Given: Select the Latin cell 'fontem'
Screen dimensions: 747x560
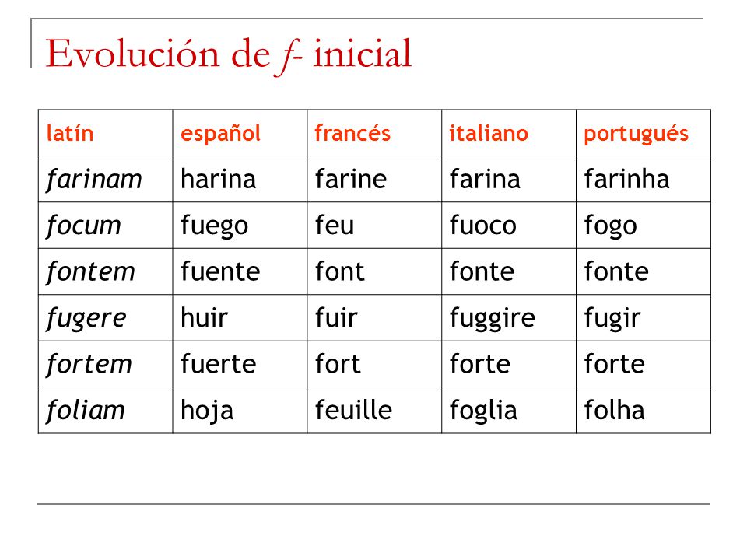Looking at the screenshot, I should click(105, 271).
